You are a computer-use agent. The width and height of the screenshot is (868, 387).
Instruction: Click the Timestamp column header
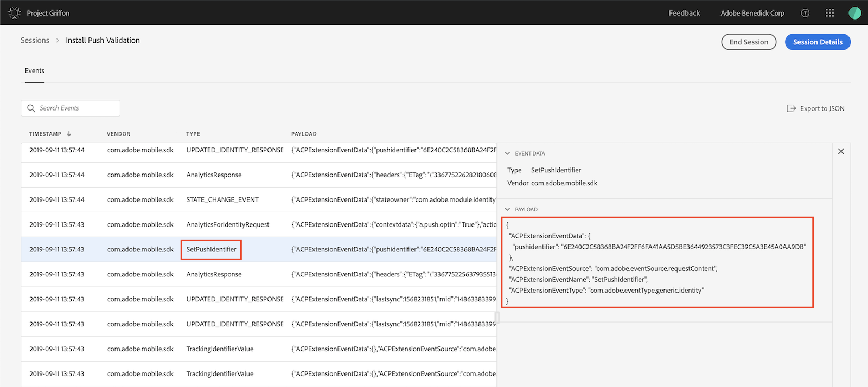(x=45, y=134)
